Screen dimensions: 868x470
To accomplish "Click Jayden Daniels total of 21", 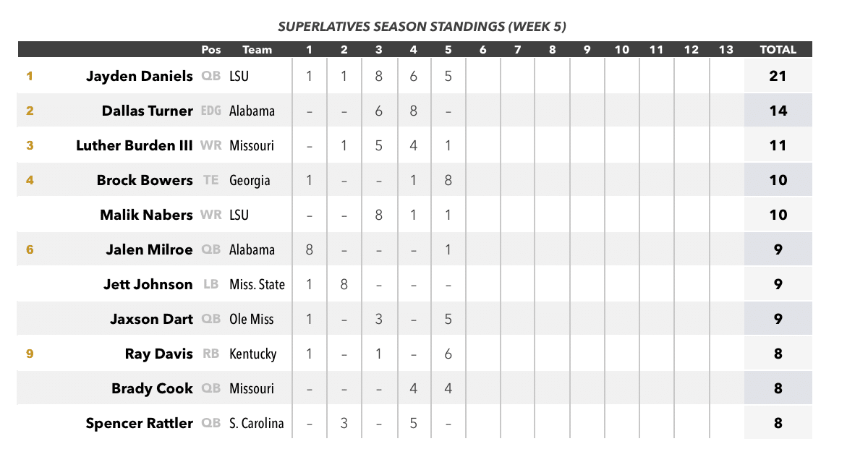I will [x=778, y=76].
